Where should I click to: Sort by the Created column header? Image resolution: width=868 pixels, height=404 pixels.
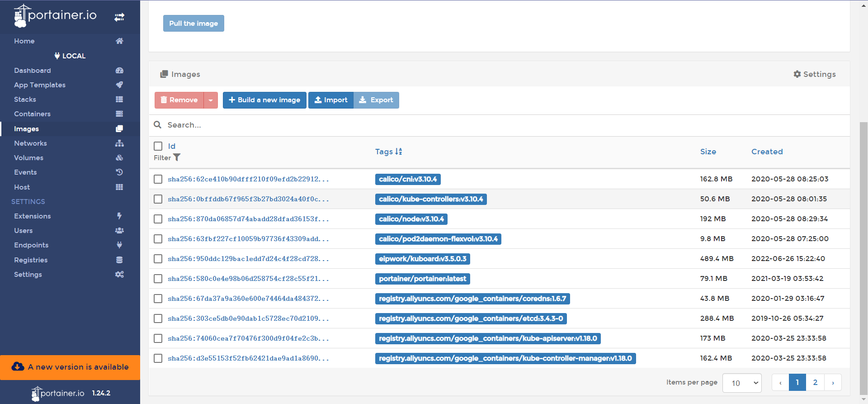767,152
